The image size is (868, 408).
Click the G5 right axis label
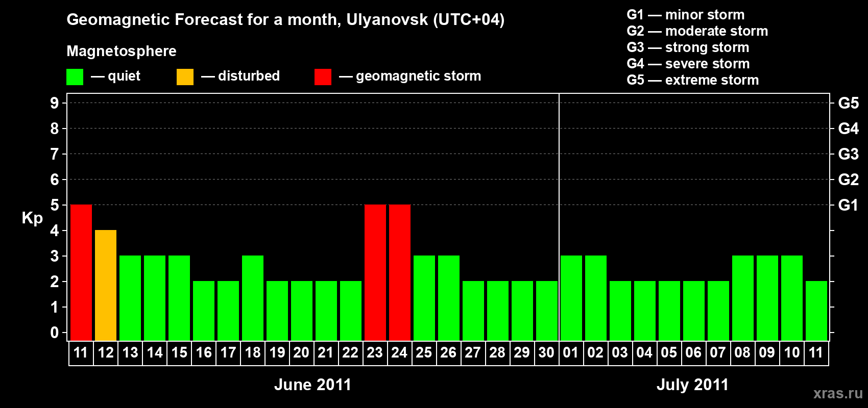(x=849, y=103)
